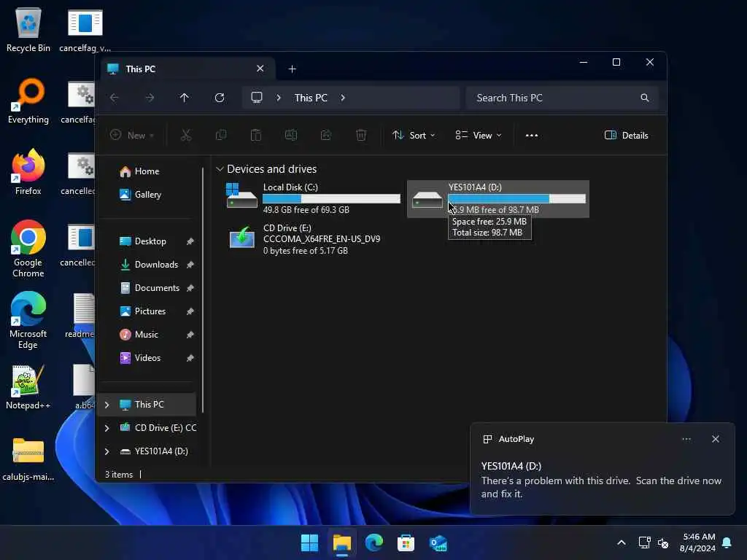Click the search magnifier icon
747x560 pixels.
(x=645, y=98)
